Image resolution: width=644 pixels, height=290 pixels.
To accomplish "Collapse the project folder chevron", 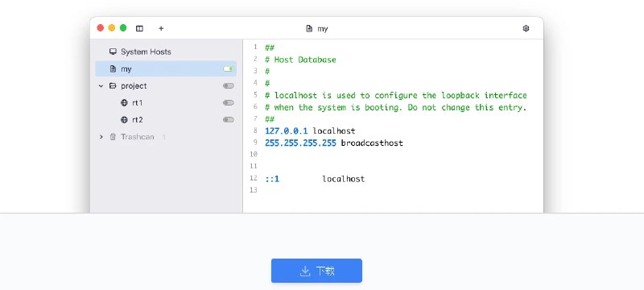I will pos(101,86).
